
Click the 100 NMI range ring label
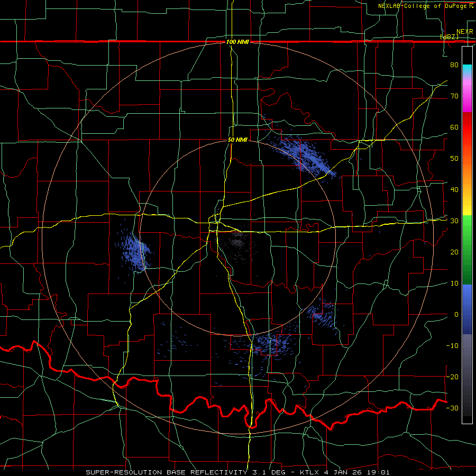click(237, 42)
